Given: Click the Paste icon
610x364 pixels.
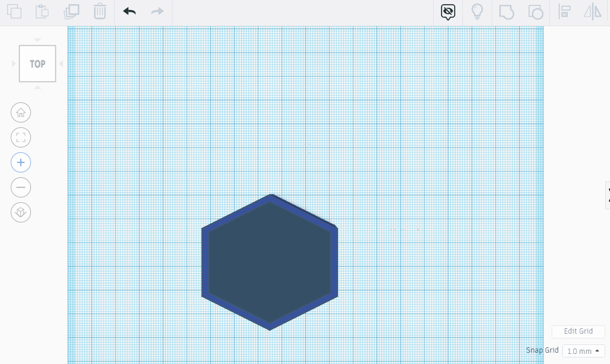Looking at the screenshot, I should (x=42, y=11).
